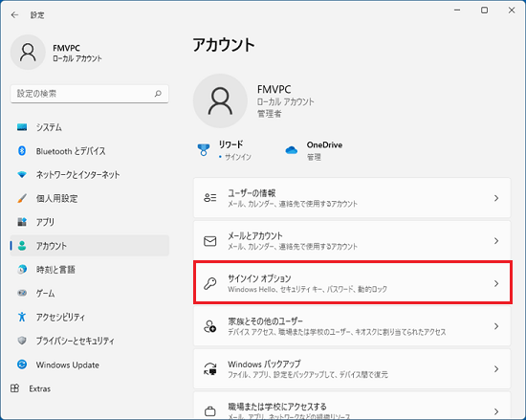
Task: Open 家族とその他のユーザー settings row
Action: (x=352, y=326)
